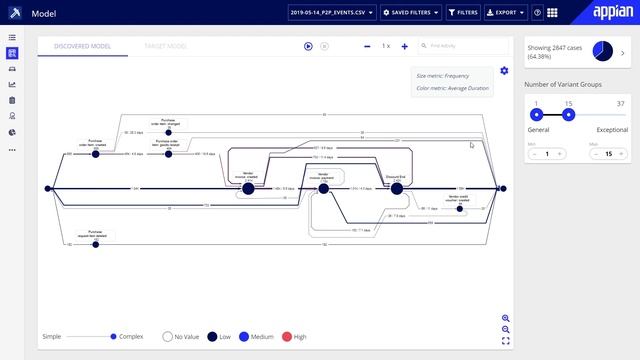
Task: Click the Min value field showing 1
Action: 547,154
